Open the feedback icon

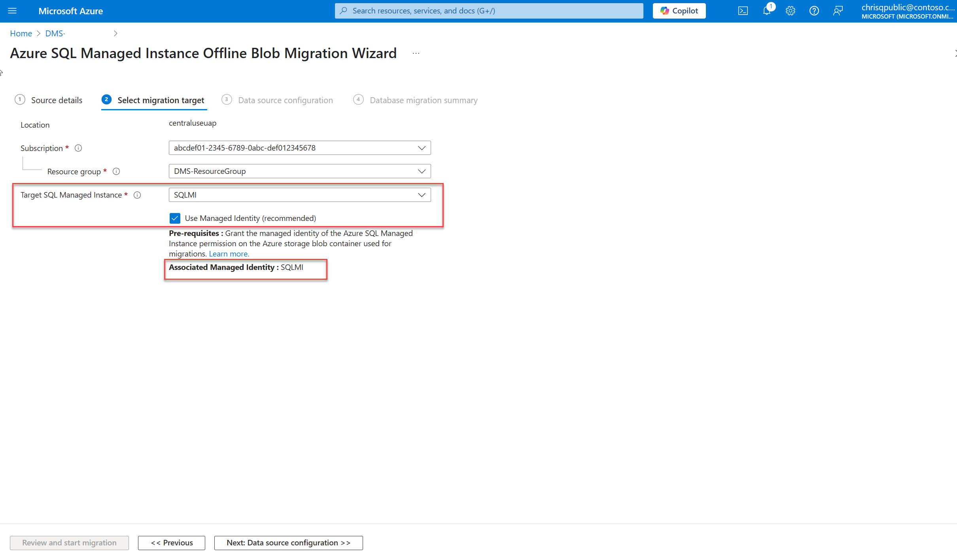pos(838,11)
